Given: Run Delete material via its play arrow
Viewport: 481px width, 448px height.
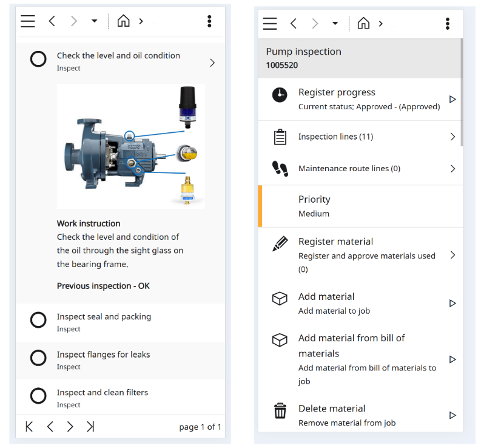Looking at the screenshot, I should (452, 415).
